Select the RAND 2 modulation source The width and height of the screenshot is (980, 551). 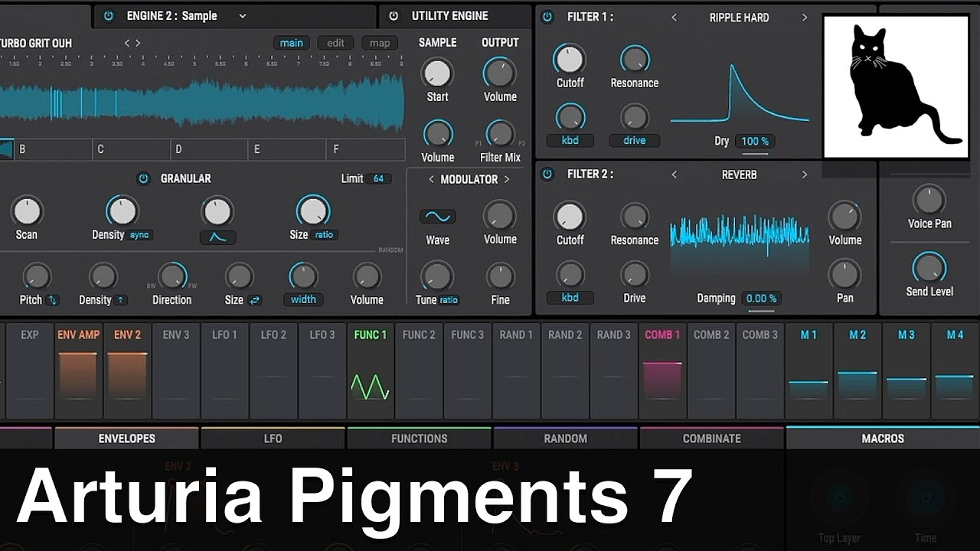tap(565, 371)
